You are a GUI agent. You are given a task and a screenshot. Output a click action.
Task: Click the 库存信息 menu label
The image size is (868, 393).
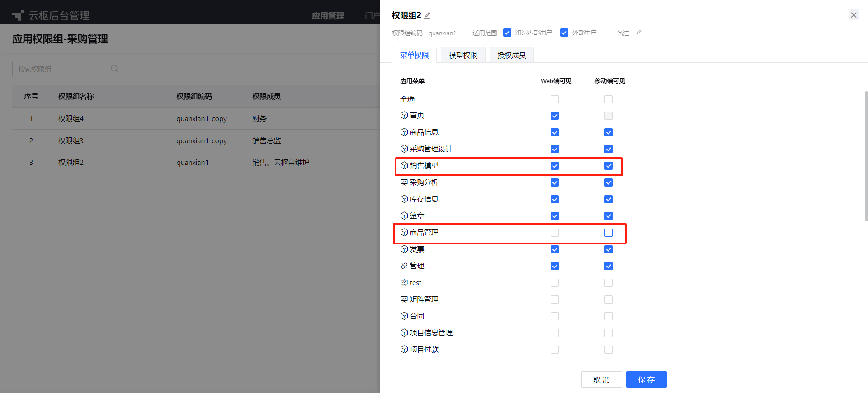424,199
